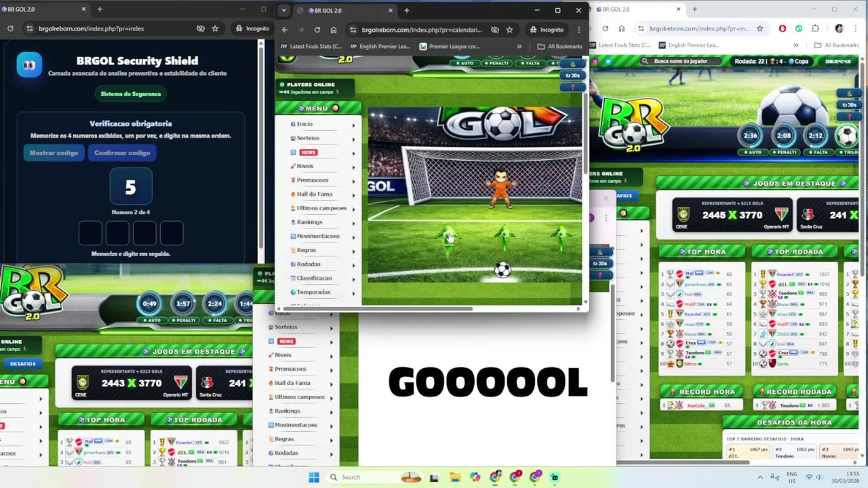Expand Temporadas arrow in middle window menu
The image size is (868, 488).
[353, 293]
